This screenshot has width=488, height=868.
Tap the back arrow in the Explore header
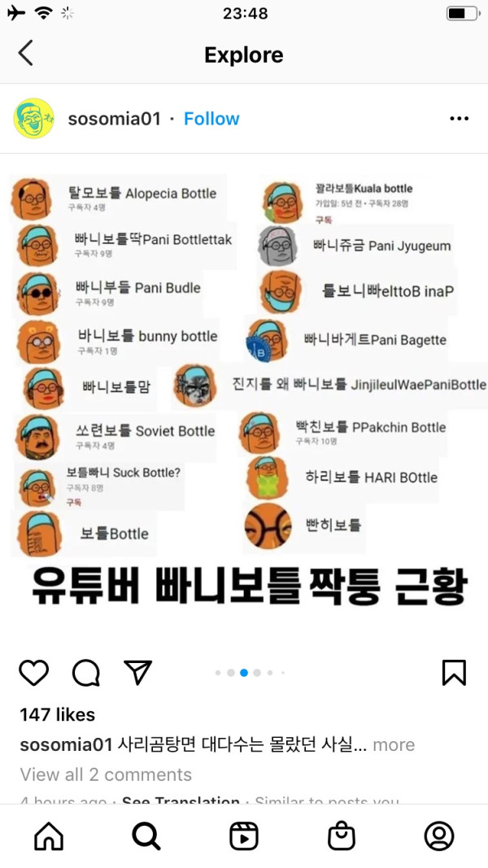(x=26, y=53)
